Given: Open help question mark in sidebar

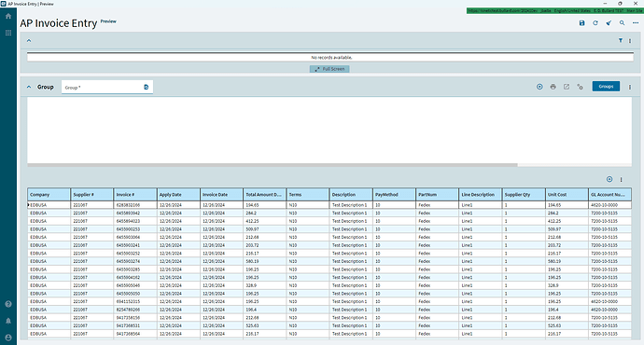Looking at the screenshot, I should point(8,304).
